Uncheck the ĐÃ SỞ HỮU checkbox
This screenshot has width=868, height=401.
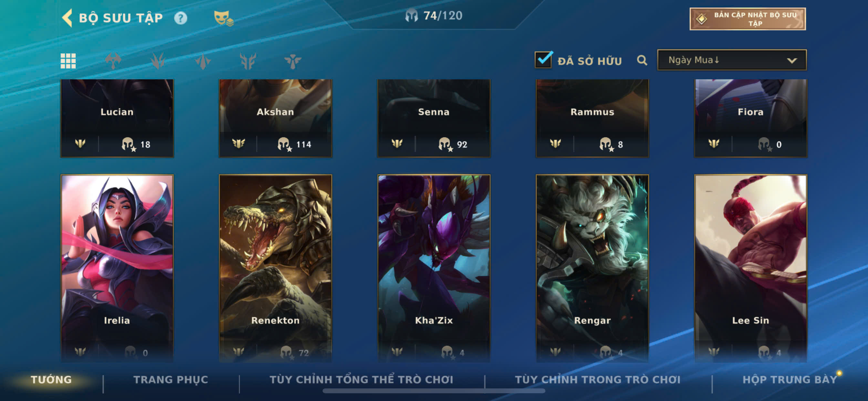tap(543, 60)
